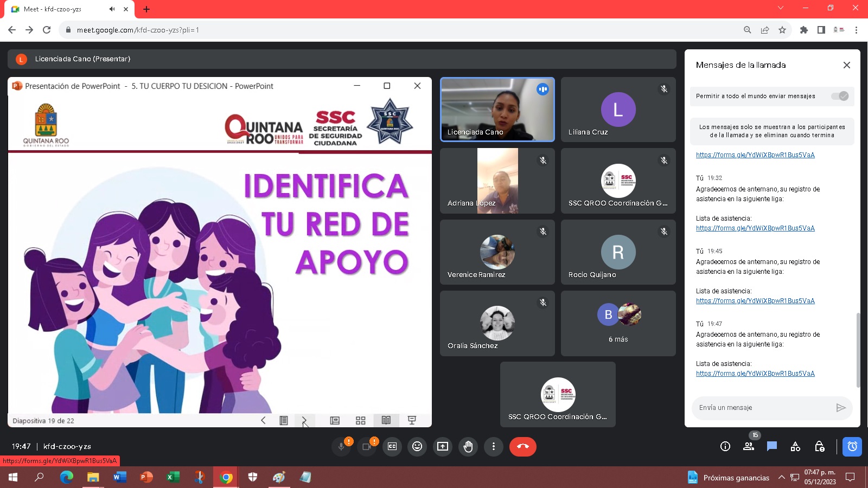Turn on captions with the CC button
868x488 pixels.
click(x=392, y=446)
